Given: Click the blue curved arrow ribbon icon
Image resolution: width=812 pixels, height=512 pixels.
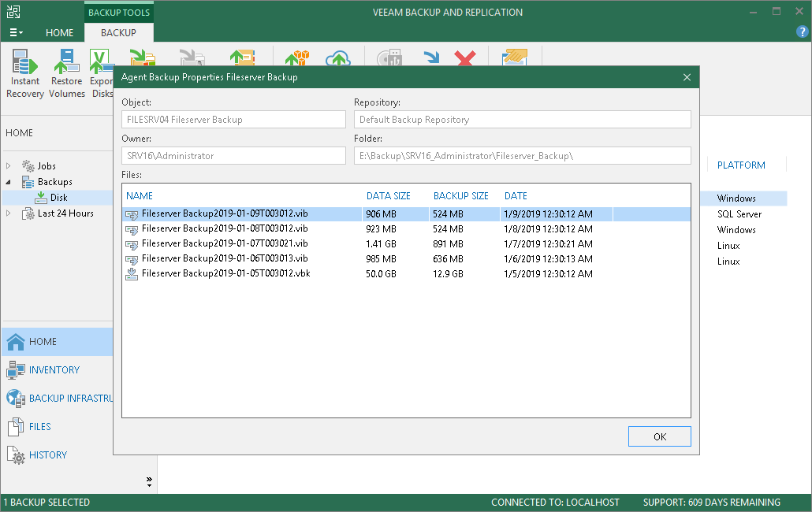Looking at the screenshot, I should click(431, 58).
